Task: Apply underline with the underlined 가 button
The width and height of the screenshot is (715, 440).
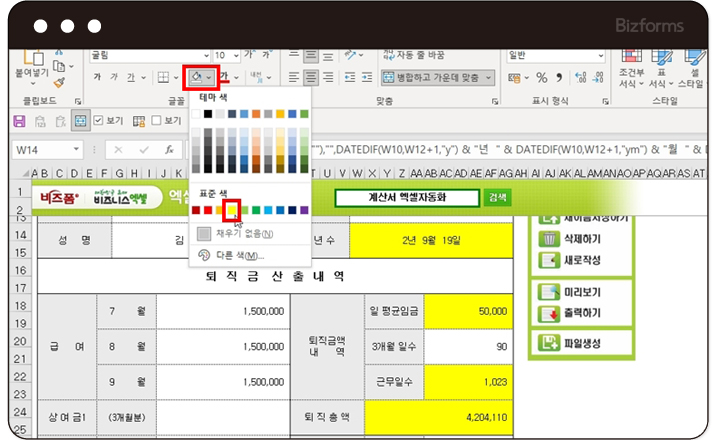Action: point(131,78)
